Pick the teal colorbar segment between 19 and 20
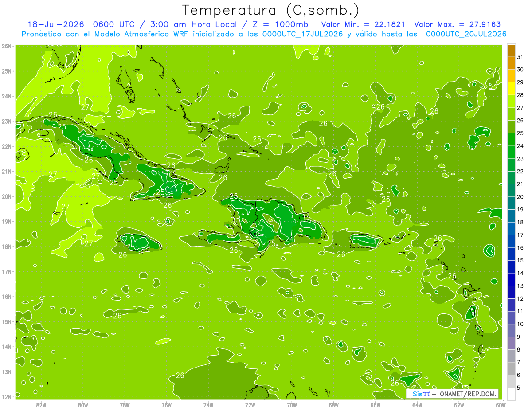The image size is (532, 411). (x=511, y=203)
